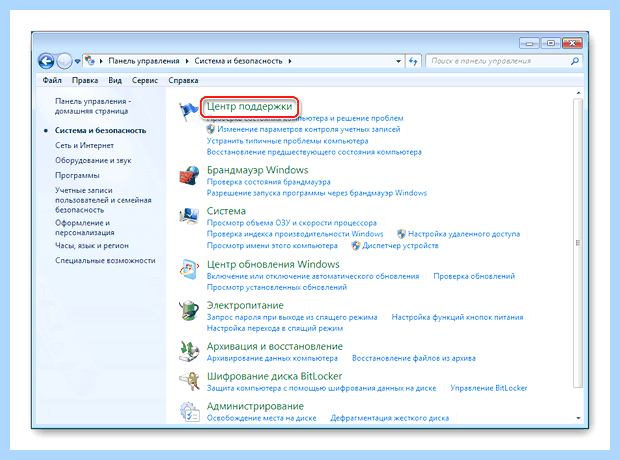
Task: Click Разрешение запуска программы через брандмауэр link
Action: tap(317, 193)
